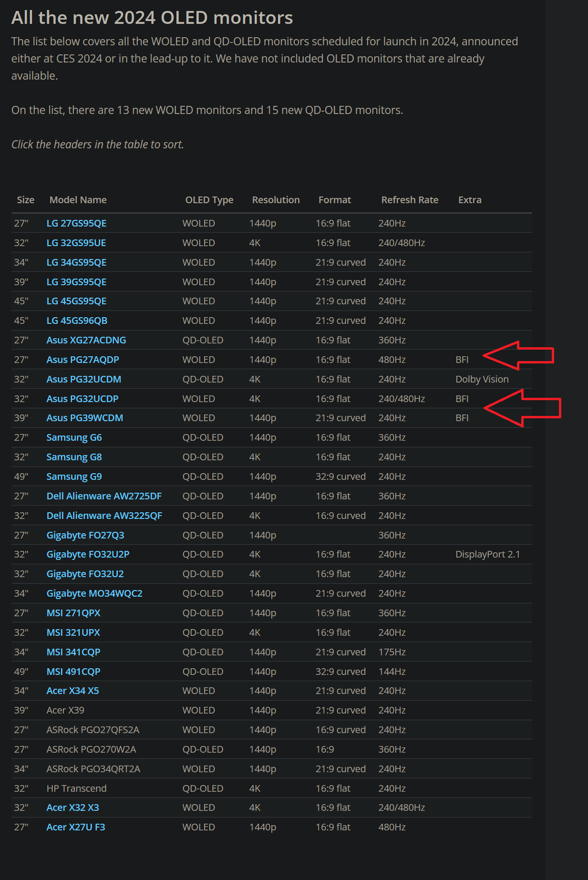Sort table by Model Name header
Image resolution: width=588 pixels, height=880 pixels.
[78, 200]
